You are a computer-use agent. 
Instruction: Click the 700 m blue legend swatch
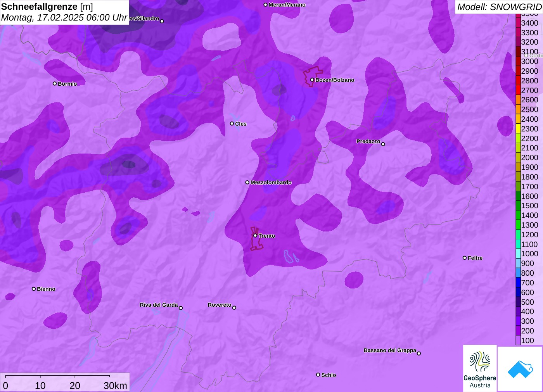[x=518, y=283]
